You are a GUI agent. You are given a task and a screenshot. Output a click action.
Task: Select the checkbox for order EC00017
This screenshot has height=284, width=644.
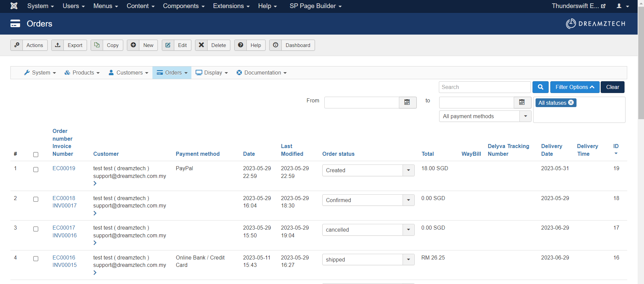(x=36, y=229)
